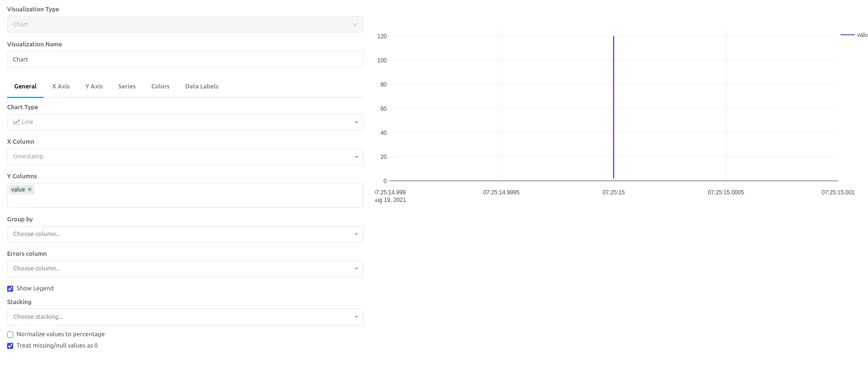Remove the value tag from Y Columns
This screenshot has width=868, height=375.
tap(30, 190)
